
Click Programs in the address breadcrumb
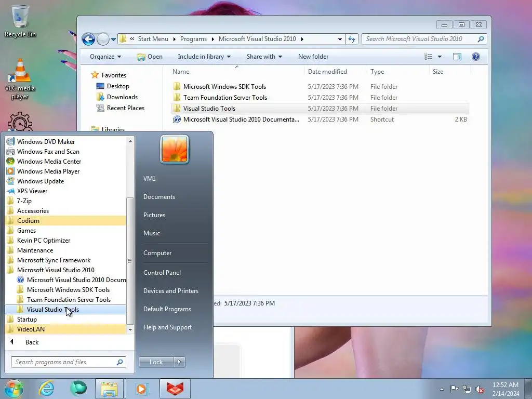pyautogui.click(x=193, y=39)
